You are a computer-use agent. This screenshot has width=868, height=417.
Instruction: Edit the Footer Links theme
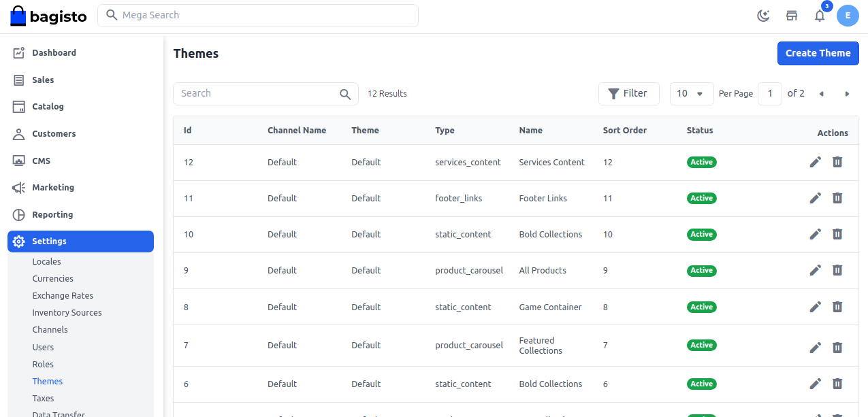(815, 198)
